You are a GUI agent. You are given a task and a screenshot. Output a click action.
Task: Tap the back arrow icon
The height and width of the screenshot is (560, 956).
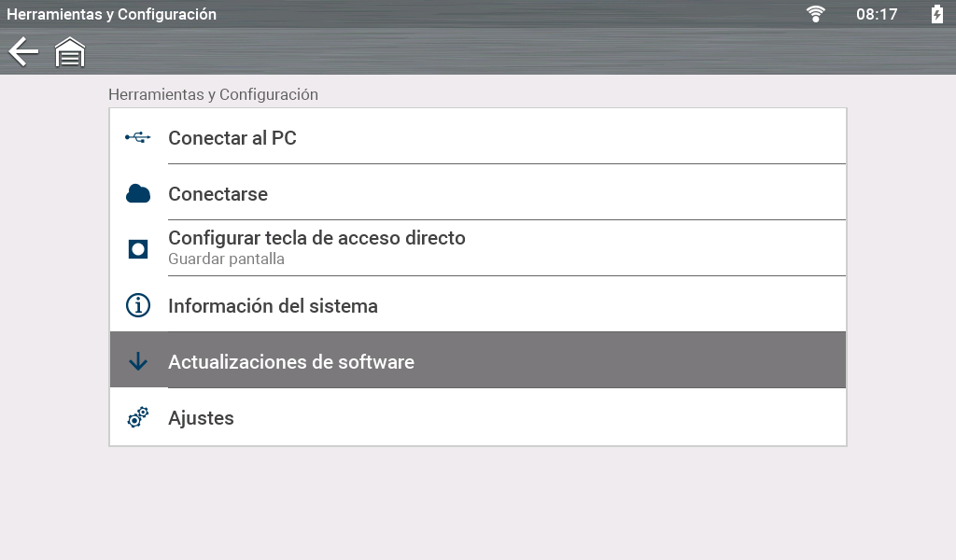pyautogui.click(x=23, y=52)
